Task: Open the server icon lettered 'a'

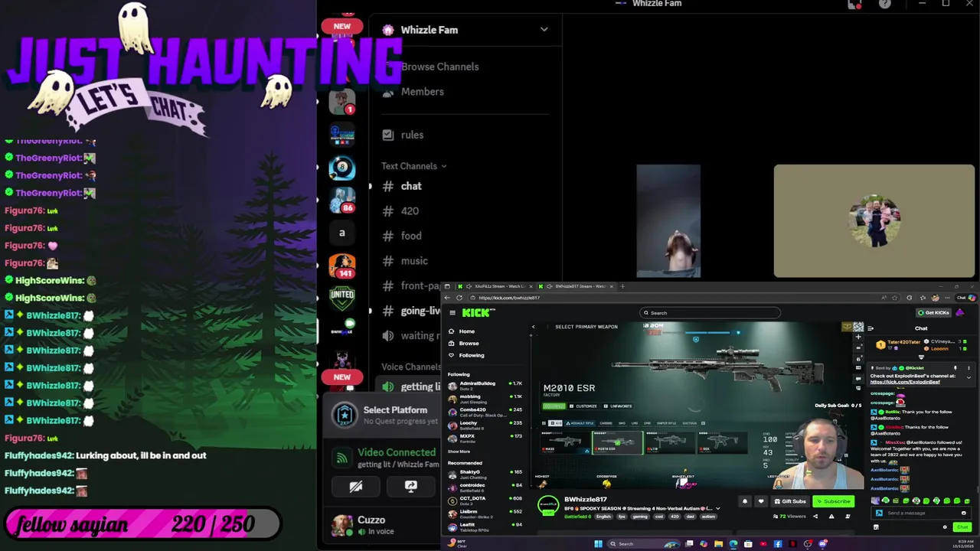Action: point(342,233)
